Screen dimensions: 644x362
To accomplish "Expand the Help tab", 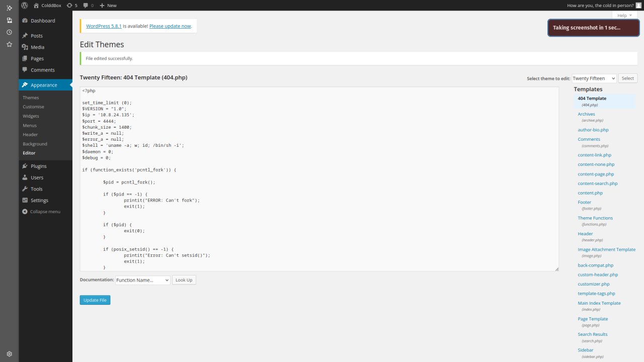I will [x=624, y=16].
